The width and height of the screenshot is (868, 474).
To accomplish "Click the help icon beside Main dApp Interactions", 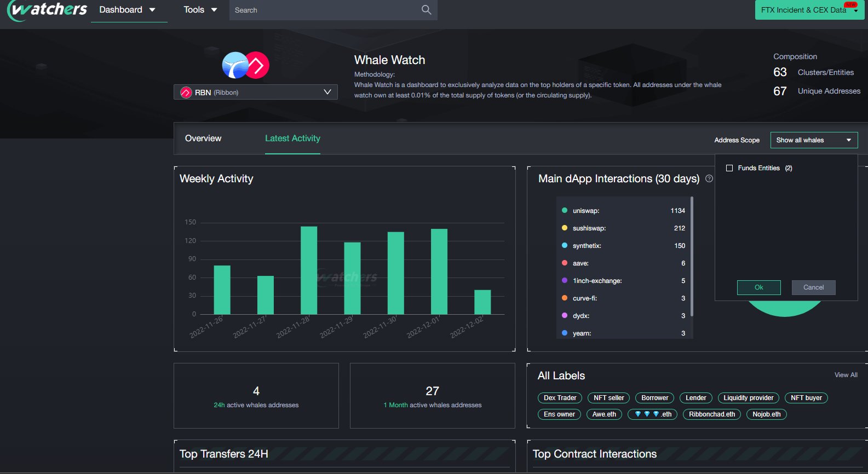I will 709,178.
